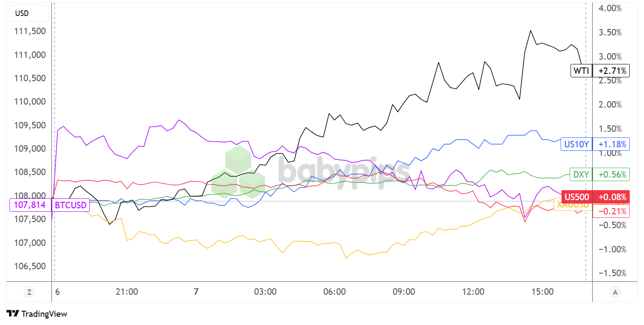Click the +1.18% US10Y value tag

tap(611, 144)
